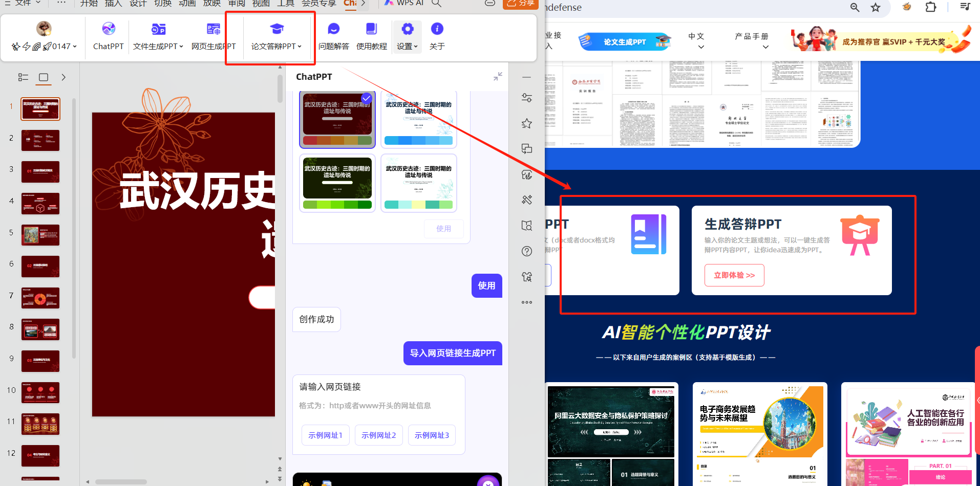Open the sliders settings icon in side strip
980x486 pixels.
pos(527,98)
